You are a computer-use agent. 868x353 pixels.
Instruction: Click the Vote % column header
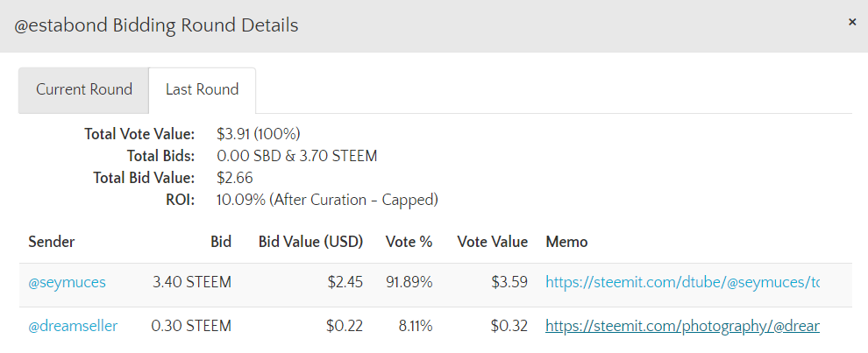(x=409, y=242)
